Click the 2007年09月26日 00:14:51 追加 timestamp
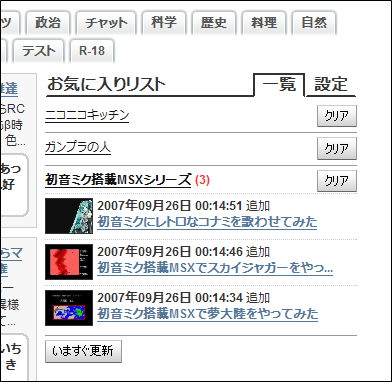392x382 pixels. (x=183, y=206)
